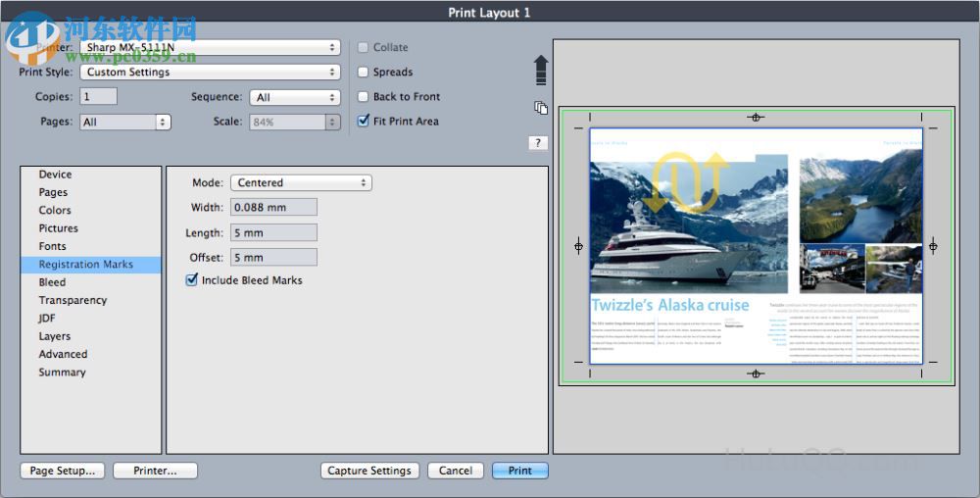This screenshot has width=980, height=498.
Task: Click the Width field showing 0.088 mm
Action: pyautogui.click(x=273, y=208)
